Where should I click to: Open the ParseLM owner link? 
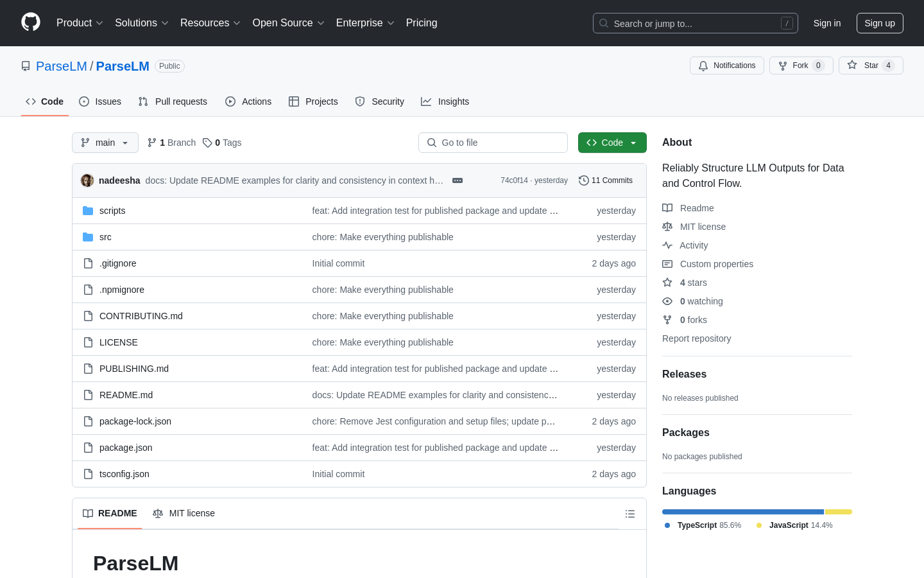pos(62,66)
